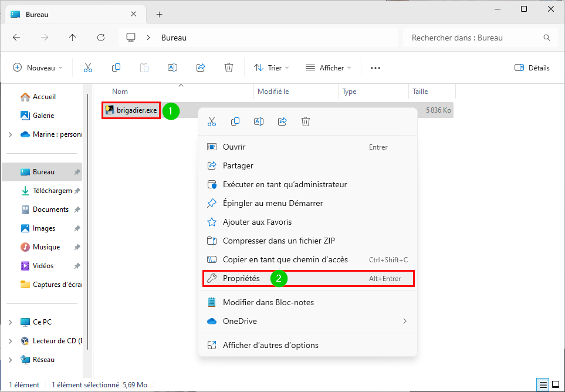Open Propriétés from the context menu
The height and width of the screenshot is (392, 565).
307,279
